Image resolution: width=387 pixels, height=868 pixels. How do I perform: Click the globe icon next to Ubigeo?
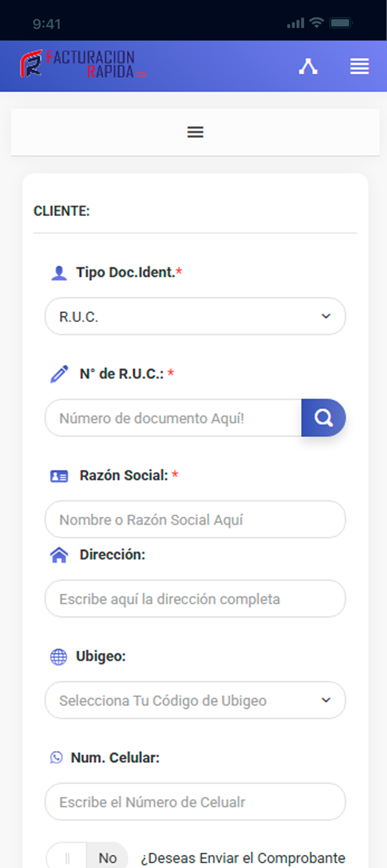58,657
